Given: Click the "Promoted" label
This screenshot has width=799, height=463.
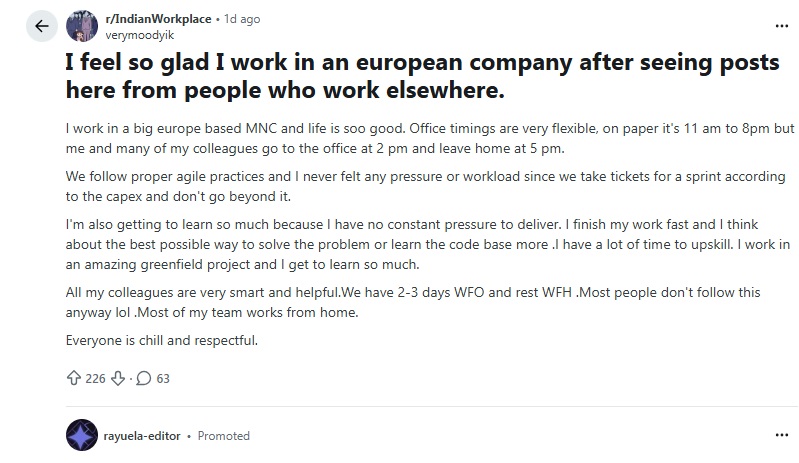Looking at the screenshot, I should point(224,436).
